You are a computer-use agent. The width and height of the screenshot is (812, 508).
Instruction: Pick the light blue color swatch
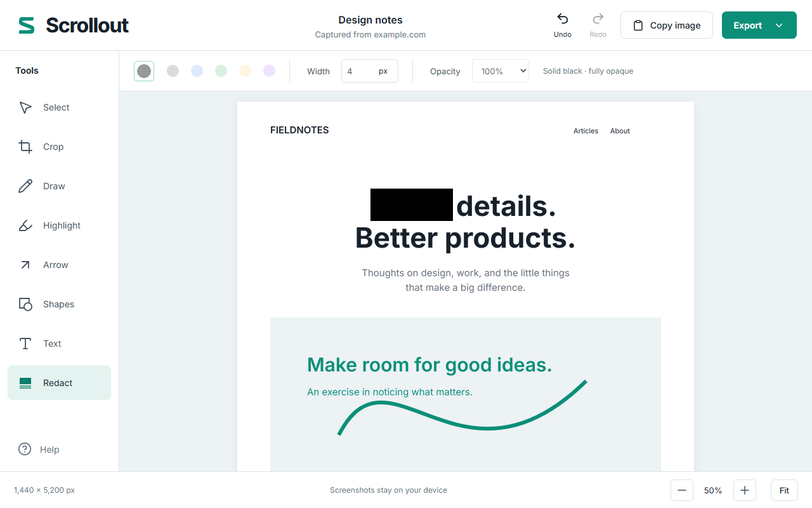point(197,71)
